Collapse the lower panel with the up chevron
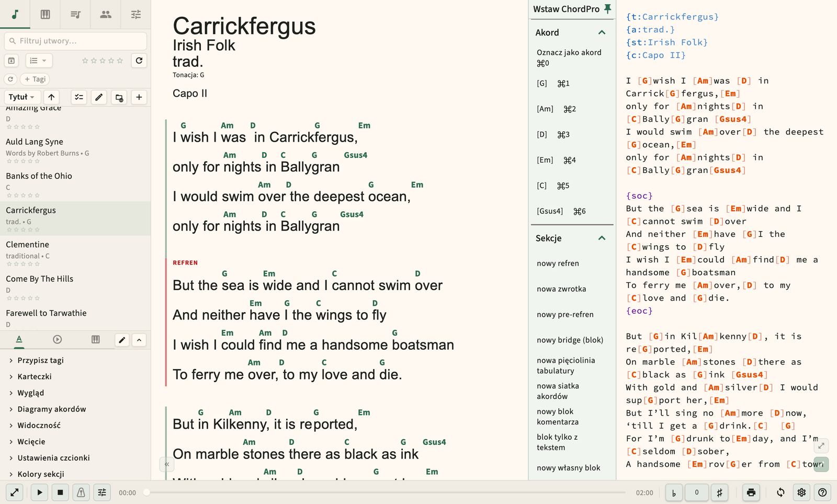This screenshot has width=837, height=504. (139, 340)
